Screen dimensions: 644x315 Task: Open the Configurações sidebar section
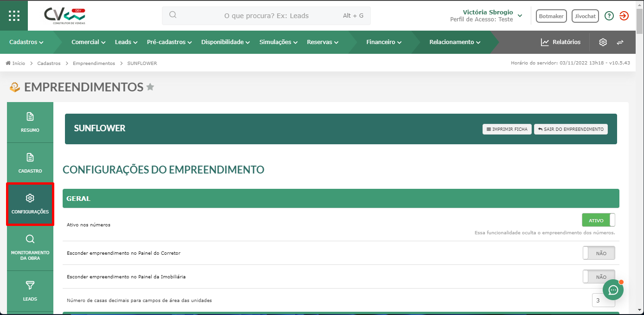click(x=30, y=204)
